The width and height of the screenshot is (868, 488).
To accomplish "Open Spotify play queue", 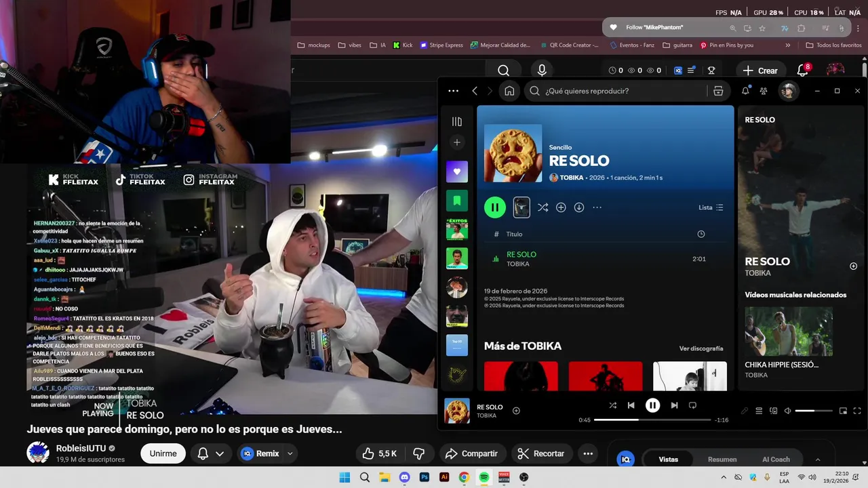I will coord(759,411).
